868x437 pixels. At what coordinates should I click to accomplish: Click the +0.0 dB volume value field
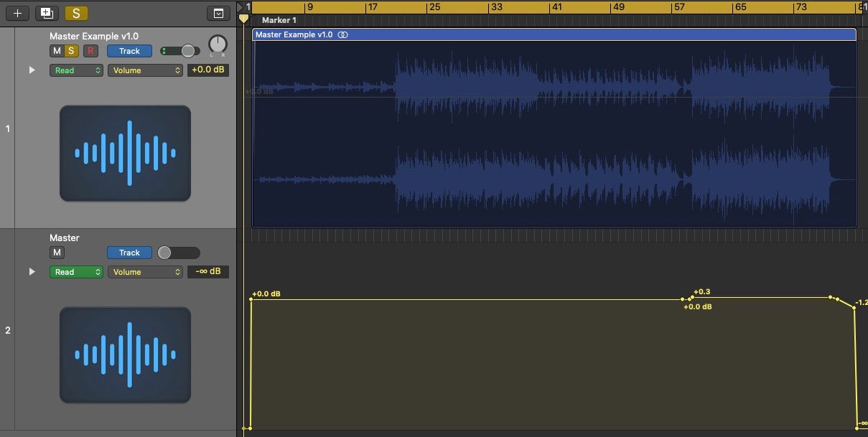click(x=208, y=70)
